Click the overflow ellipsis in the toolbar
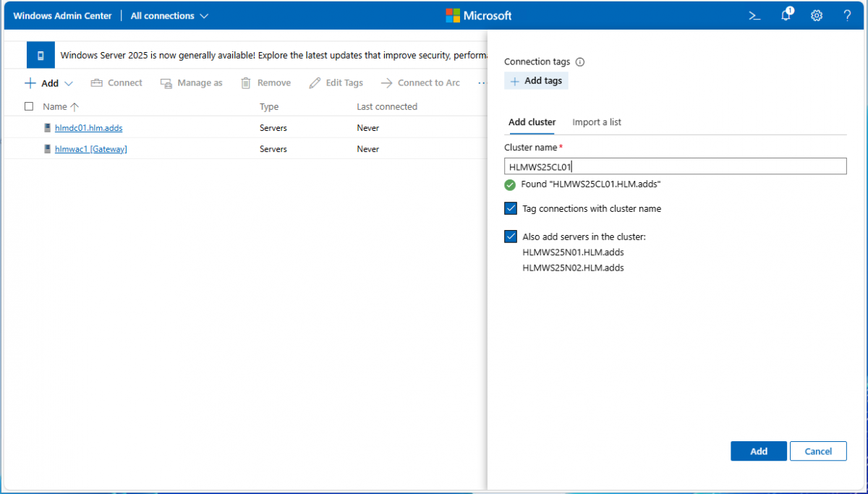This screenshot has width=868, height=494. (482, 83)
